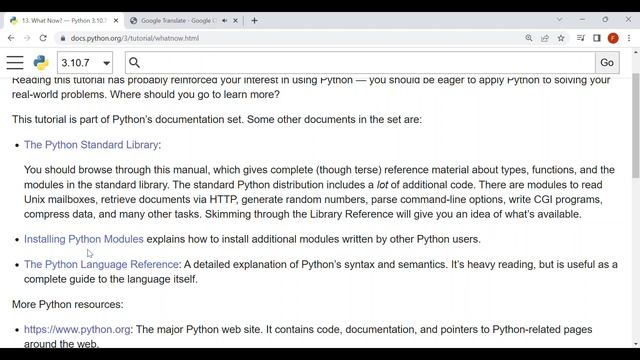Open the hamburger navigation menu
Screen dimensions: 640x360
(15, 62)
